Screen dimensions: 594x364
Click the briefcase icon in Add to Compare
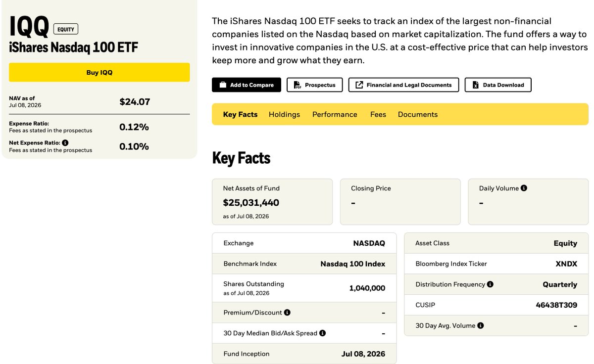coord(223,85)
